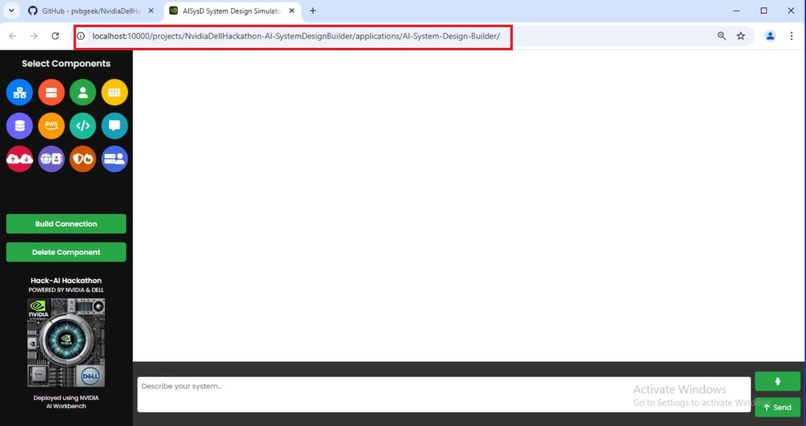This screenshot has width=806, height=426.
Task: Select the yellow memory module component
Action: tap(115, 92)
